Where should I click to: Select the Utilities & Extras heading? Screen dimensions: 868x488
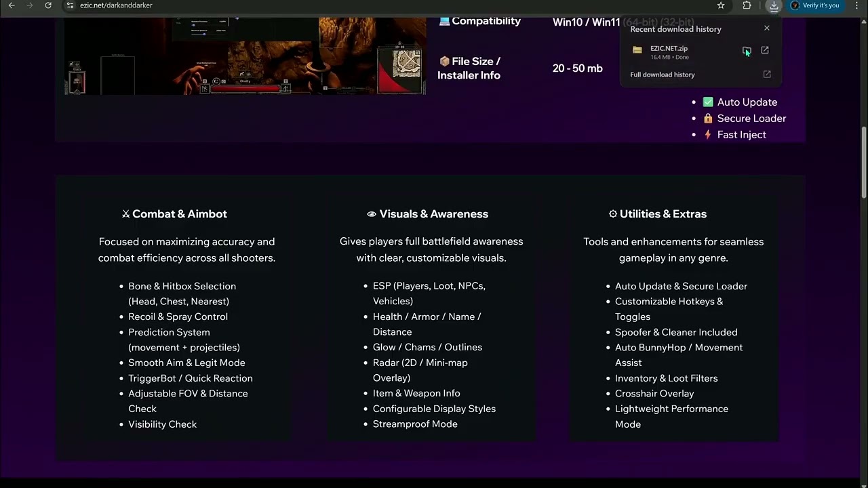click(663, 214)
